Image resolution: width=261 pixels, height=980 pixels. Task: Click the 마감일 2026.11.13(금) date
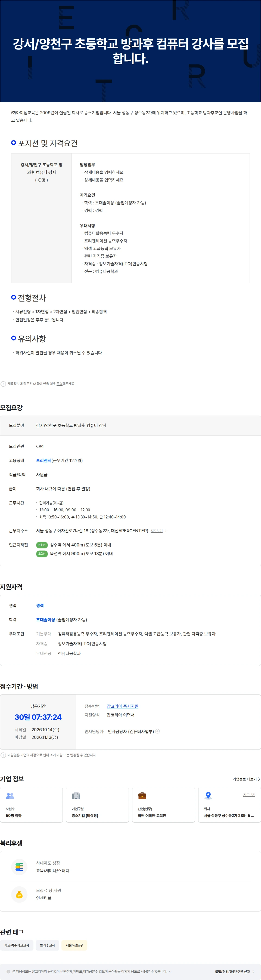[45, 737]
